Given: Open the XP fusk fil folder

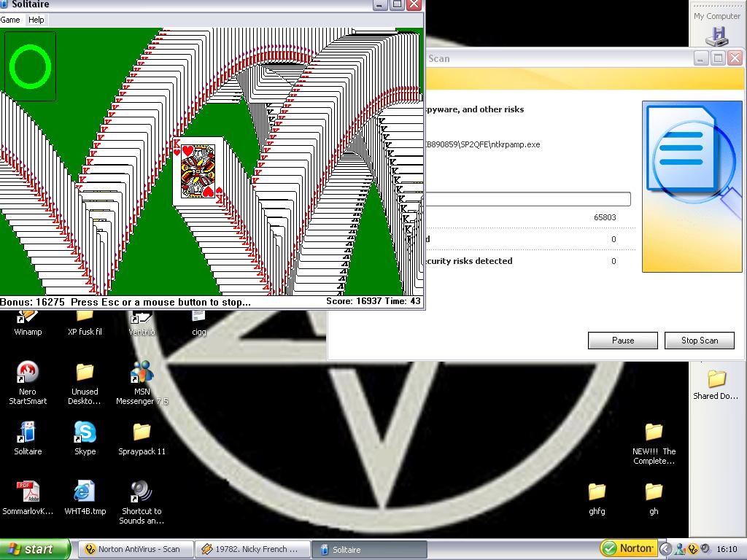Looking at the screenshot, I should tap(85, 323).
